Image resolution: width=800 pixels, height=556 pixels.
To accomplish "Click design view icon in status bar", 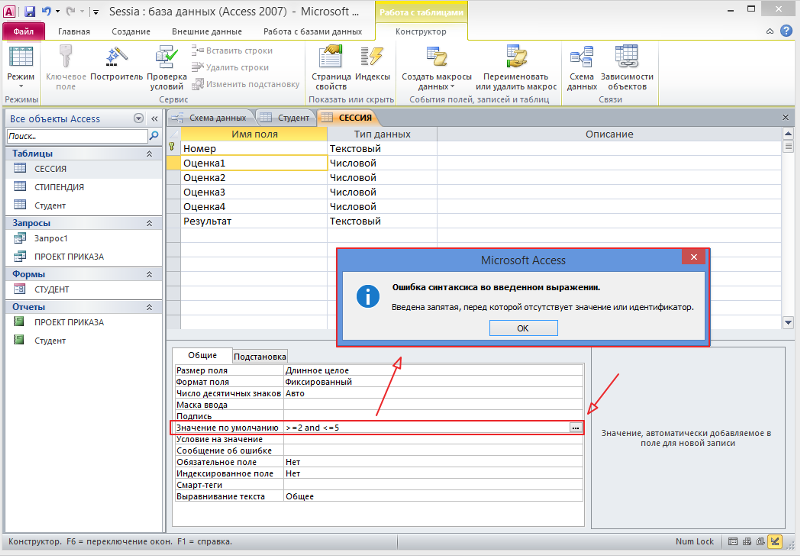I will [x=776, y=542].
